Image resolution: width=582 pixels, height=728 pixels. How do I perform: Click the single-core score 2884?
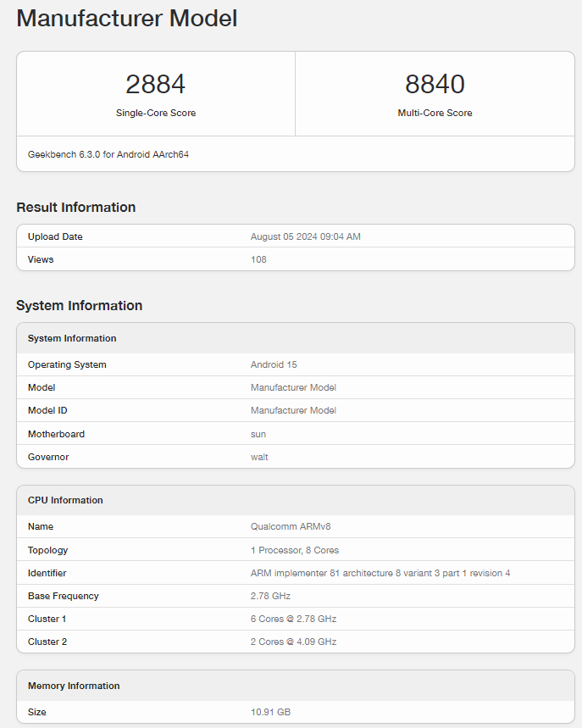point(155,84)
